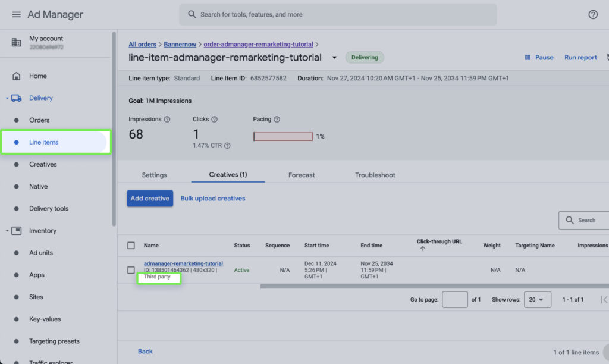Click the My account building icon
Screen dimensions: 609x364
(16, 42)
